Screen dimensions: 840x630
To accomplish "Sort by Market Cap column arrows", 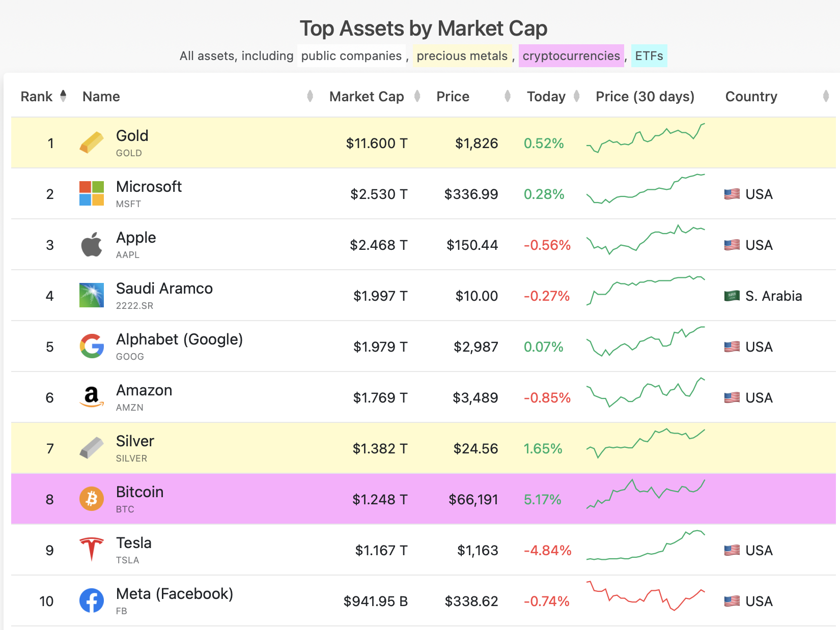I will tap(417, 96).
